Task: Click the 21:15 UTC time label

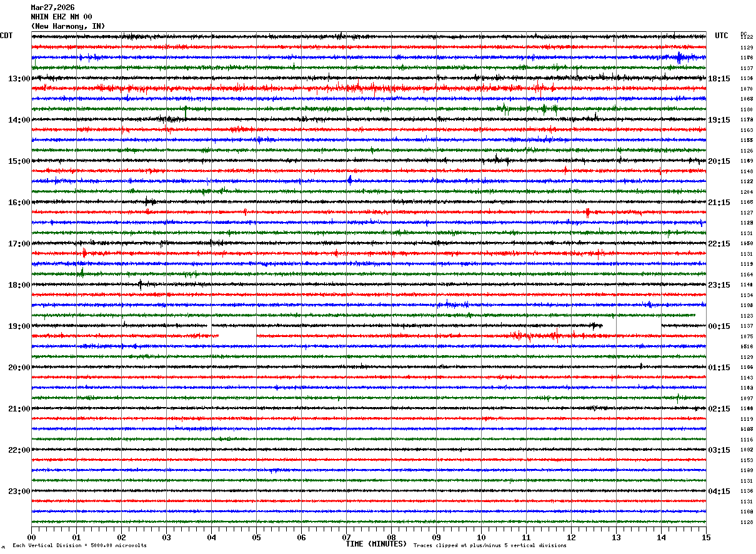Action: click(719, 203)
